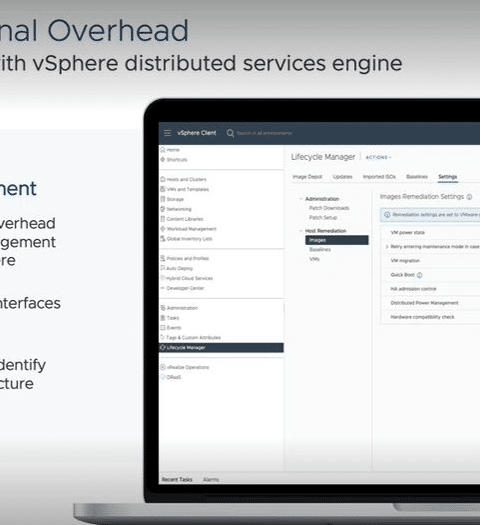Click the Storage icon in sidebar
Viewport: 480px width, 525px height.
[x=163, y=199]
